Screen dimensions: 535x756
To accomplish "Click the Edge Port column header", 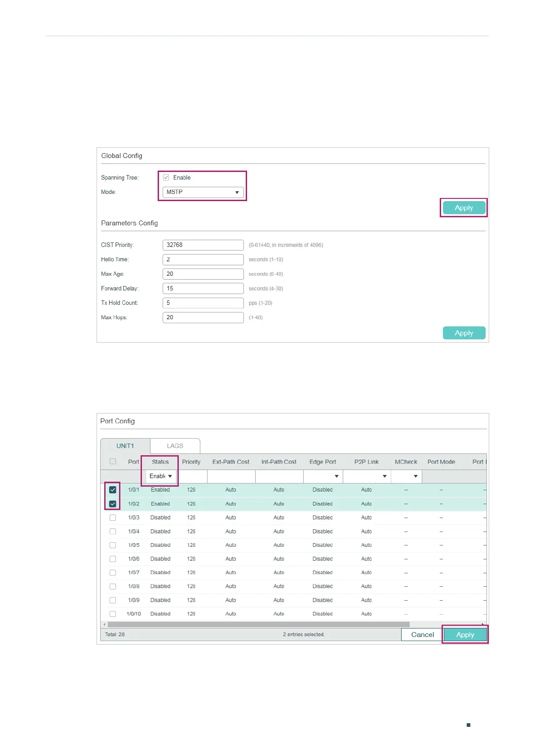I will pyautogui.click(x=323, y=462).
